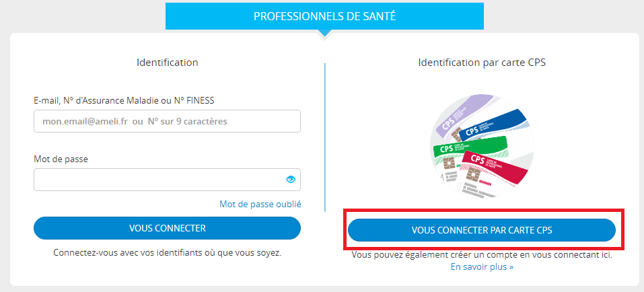Click the Vous Connecter button
The height and width of the screenshot is (292, 644).
[167, 228]
